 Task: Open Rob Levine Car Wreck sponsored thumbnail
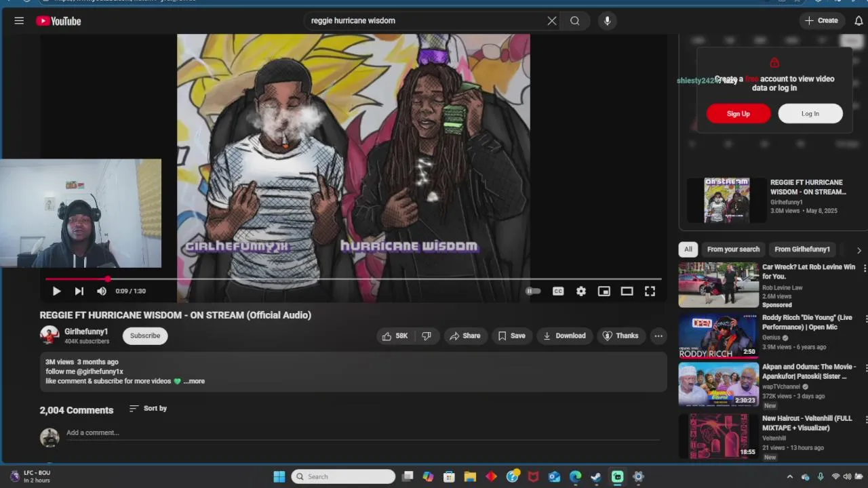pyautogui.click(x=719, y=285)
